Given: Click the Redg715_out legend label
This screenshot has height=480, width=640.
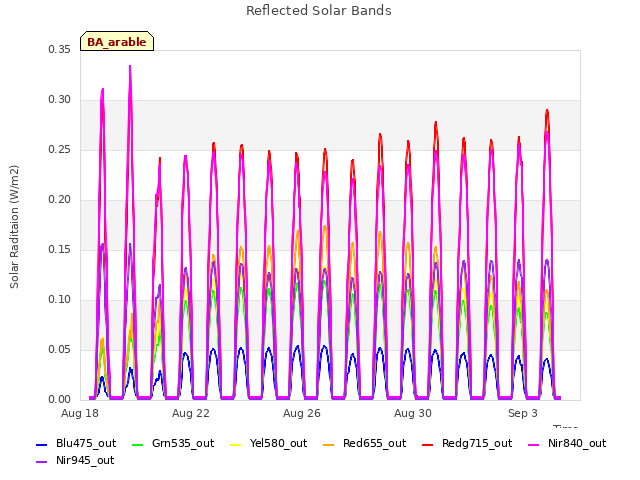Looking at the screenshot, I should [x=477, y=443].
